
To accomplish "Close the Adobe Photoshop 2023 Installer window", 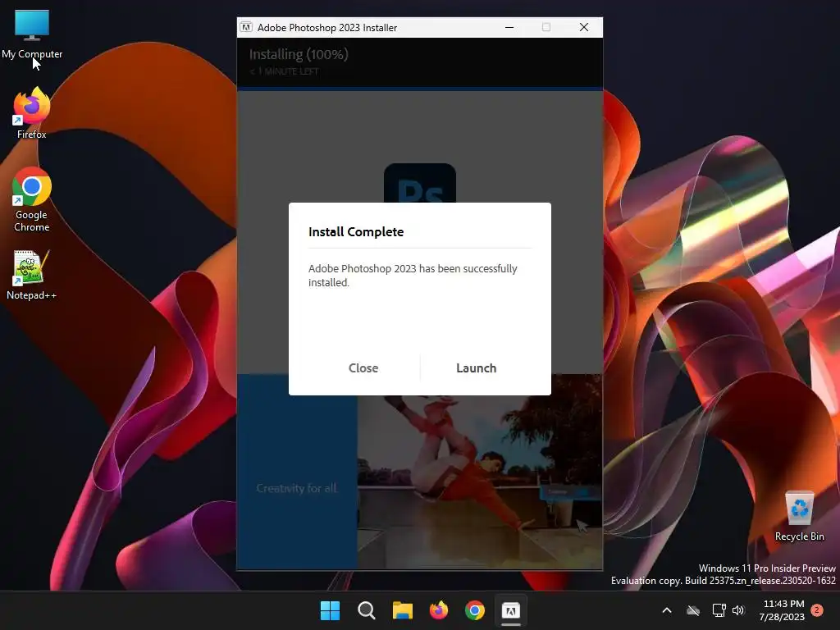I will click(584, 27).
